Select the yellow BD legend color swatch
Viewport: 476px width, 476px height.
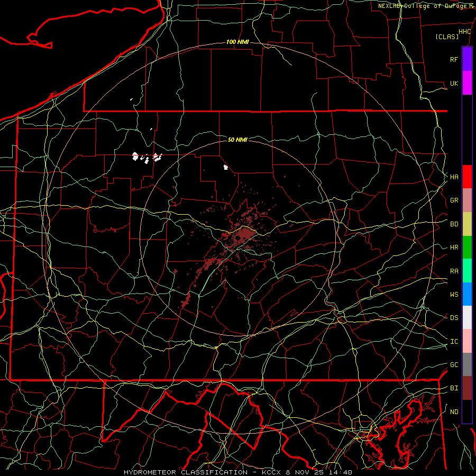[467, 224]
